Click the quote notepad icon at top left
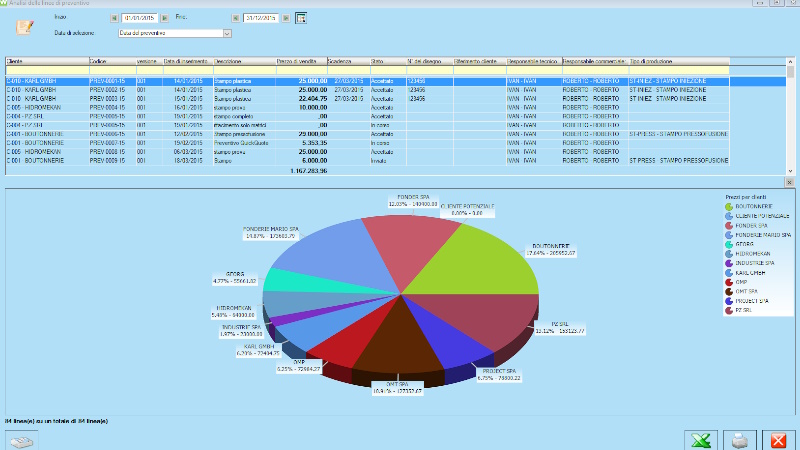The height and width of the screenshot is (450, 800). (24, 27)
